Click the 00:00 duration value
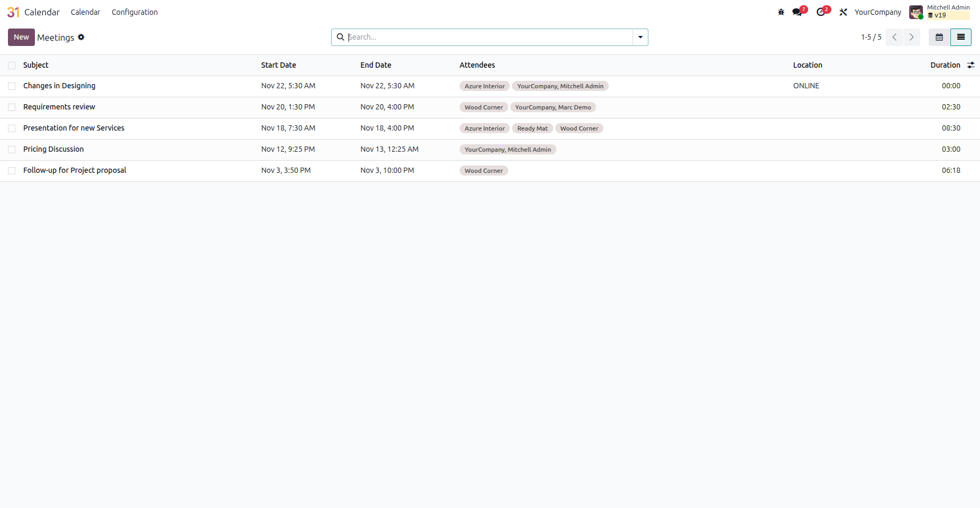Image resolution: width=980 pixels, height=508 pixels. click(x=951, y=86)
